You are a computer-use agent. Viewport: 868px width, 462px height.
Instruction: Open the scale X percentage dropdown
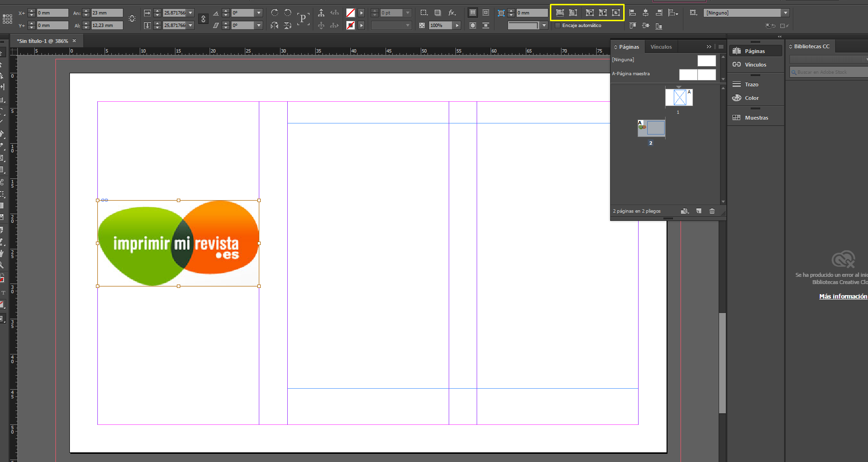tap(191, 13)
